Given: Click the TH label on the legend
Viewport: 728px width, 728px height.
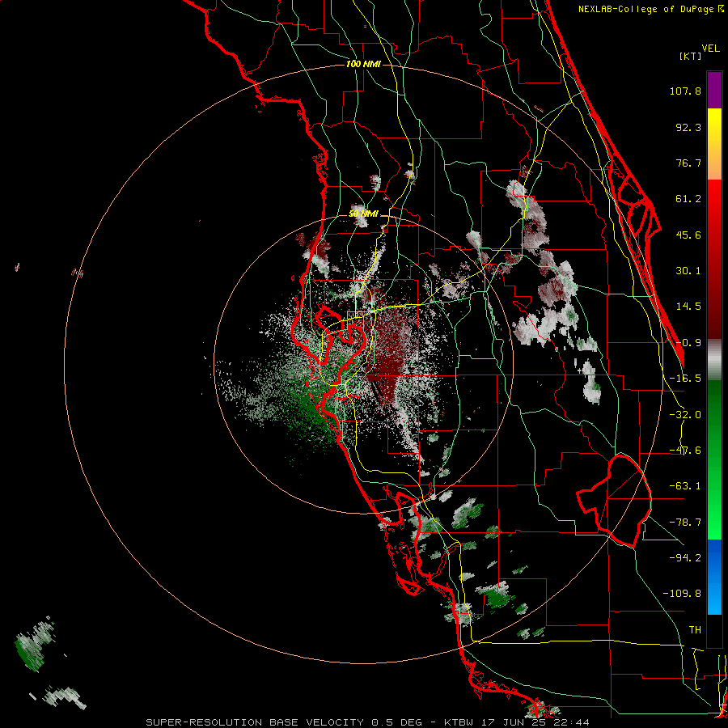Looking at the screenshot, I should (695, 629).
